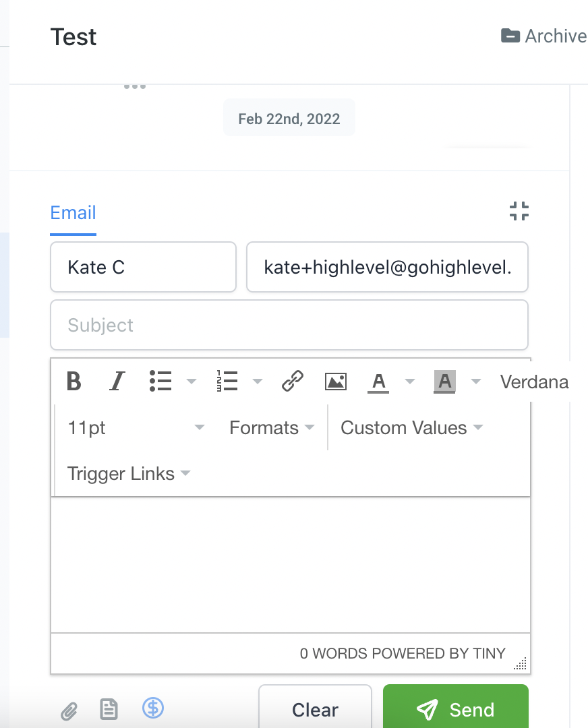Apply the highlighted background color A
The width and height of the screenshot is (588, 728).
[x=444, y=381]
